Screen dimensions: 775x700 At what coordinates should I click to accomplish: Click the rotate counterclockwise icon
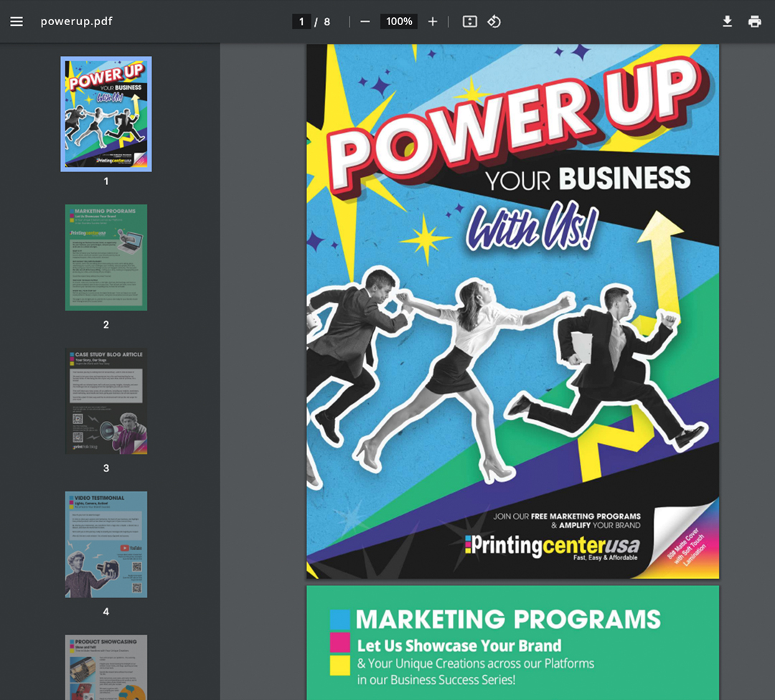click(494, 22)
